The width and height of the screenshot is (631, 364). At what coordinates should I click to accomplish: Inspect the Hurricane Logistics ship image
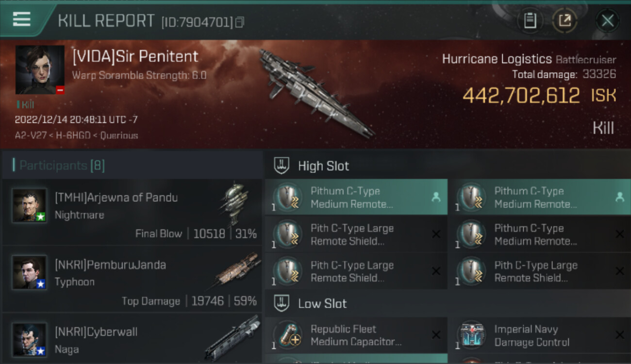click(x=315, y=92)
